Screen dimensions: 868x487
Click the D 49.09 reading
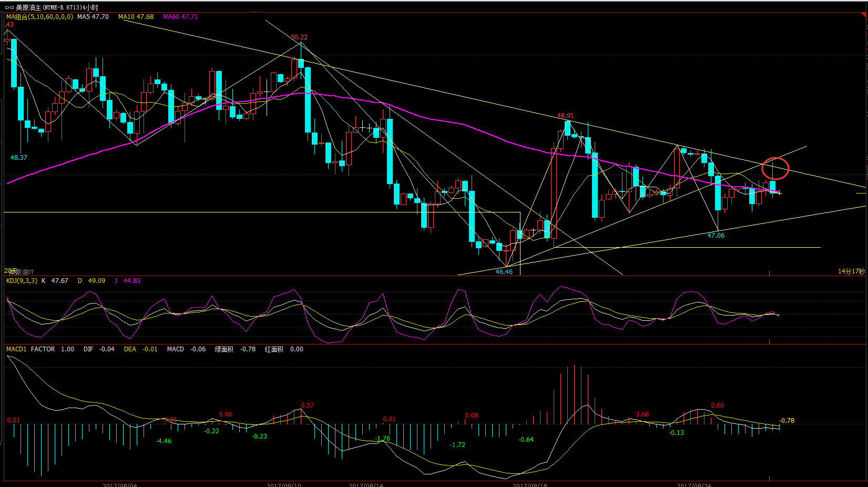[x=91, y=281]
